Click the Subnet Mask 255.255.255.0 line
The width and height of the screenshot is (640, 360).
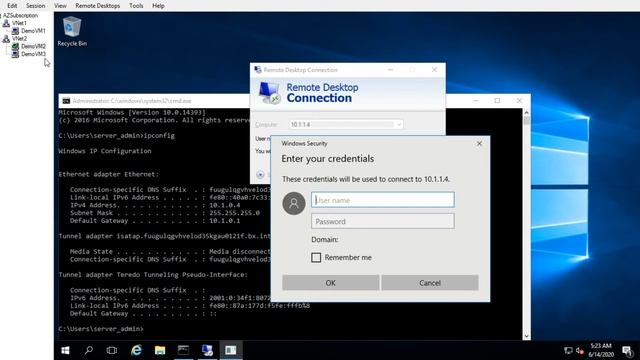pos(164,213)
